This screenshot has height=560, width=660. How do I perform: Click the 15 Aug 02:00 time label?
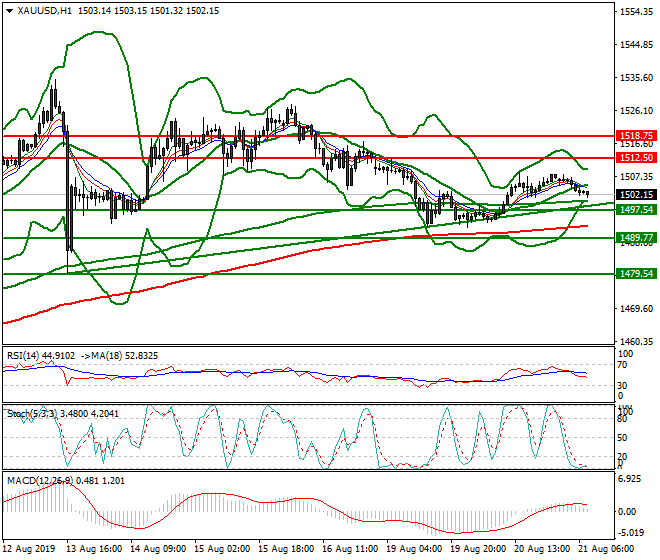tap(222, 549)
